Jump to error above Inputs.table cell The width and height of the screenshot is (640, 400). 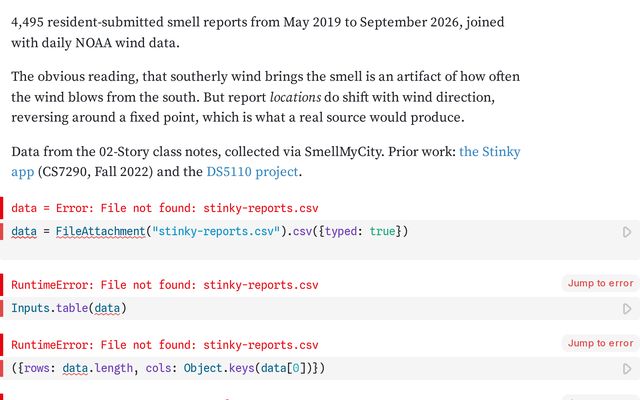(x=600, y=283)
